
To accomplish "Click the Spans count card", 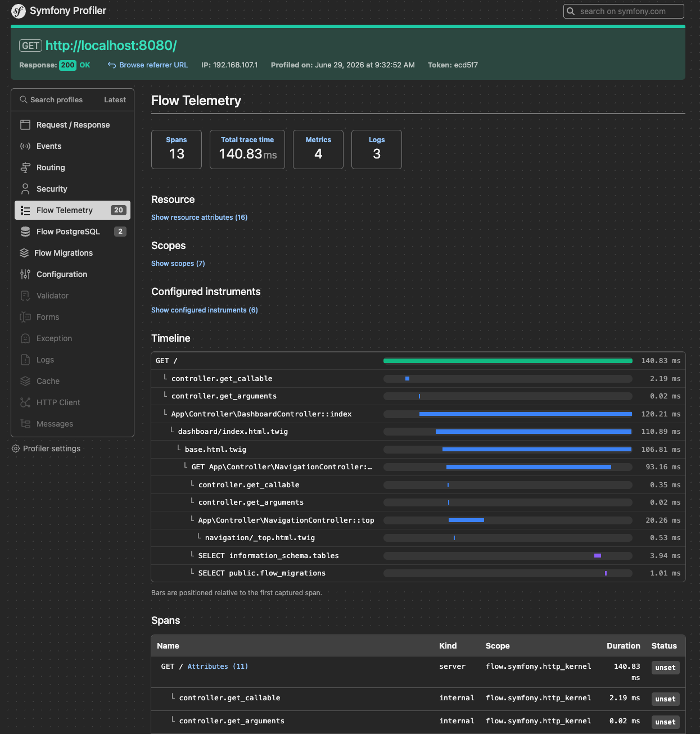I will tap(177, 149).
